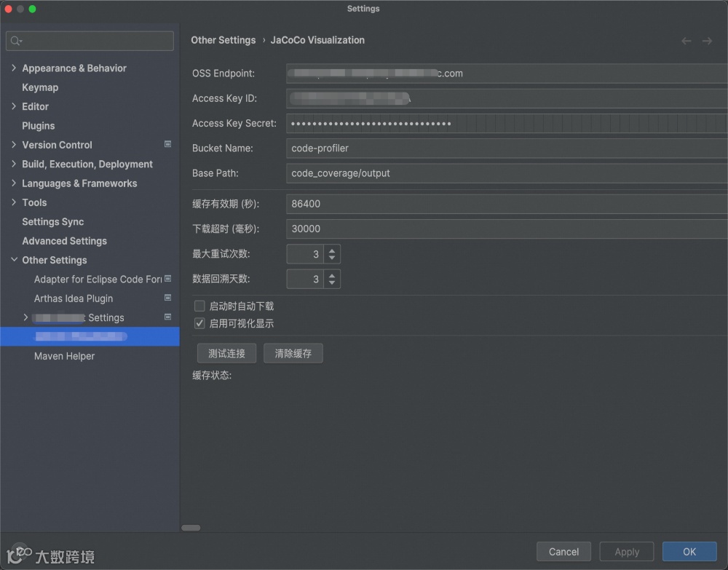The image size is (728, 570).
Task: Uncheck 启用可视化显示 checkbox
Action: pyautogui.click(x=199, y=323)
